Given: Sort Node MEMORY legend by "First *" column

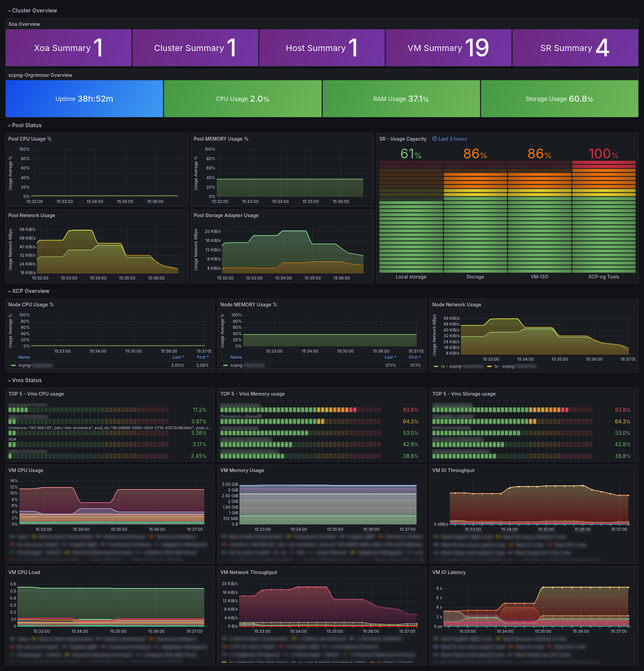Looking at the screenshot, I should [x=414, y=357].
